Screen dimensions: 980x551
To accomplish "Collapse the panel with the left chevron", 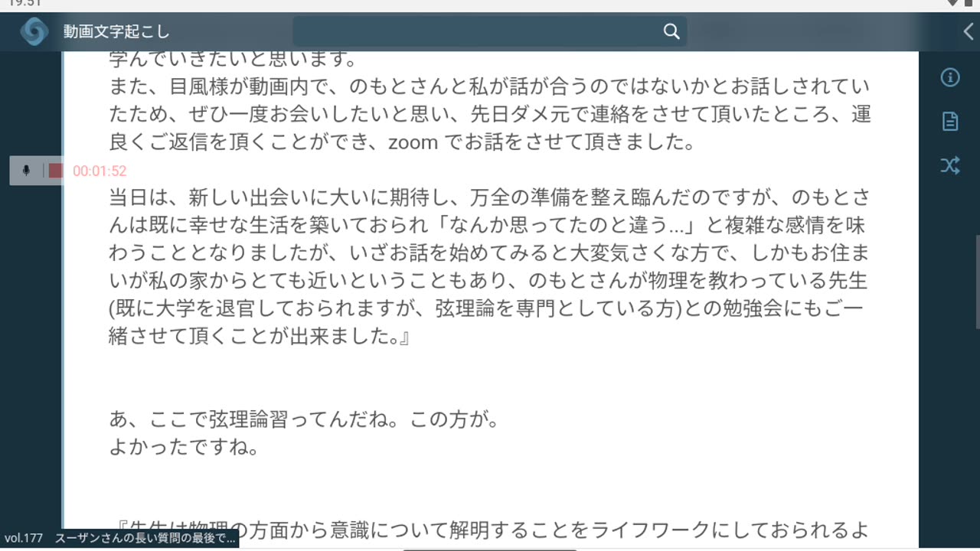I will [969, 31].
